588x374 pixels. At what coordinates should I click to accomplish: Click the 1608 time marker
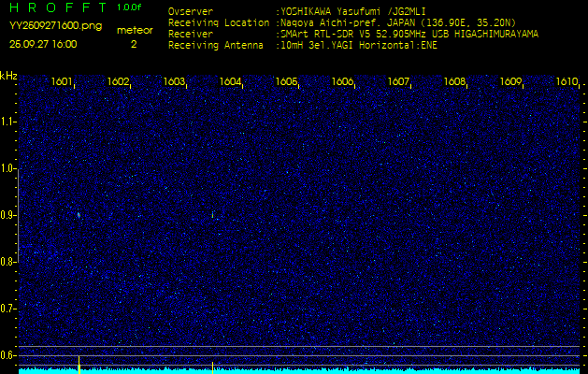pyautogui.click(x=455, y=82)
